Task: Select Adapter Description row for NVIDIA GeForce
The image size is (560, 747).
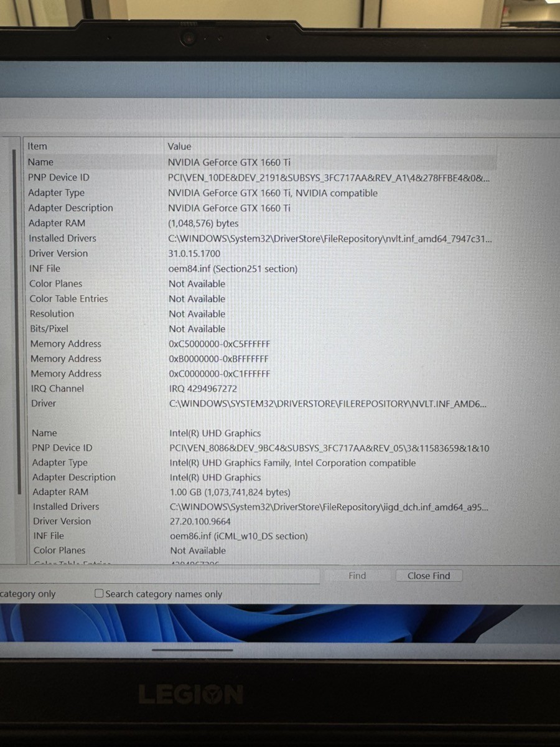Action: tap(260, 208)
